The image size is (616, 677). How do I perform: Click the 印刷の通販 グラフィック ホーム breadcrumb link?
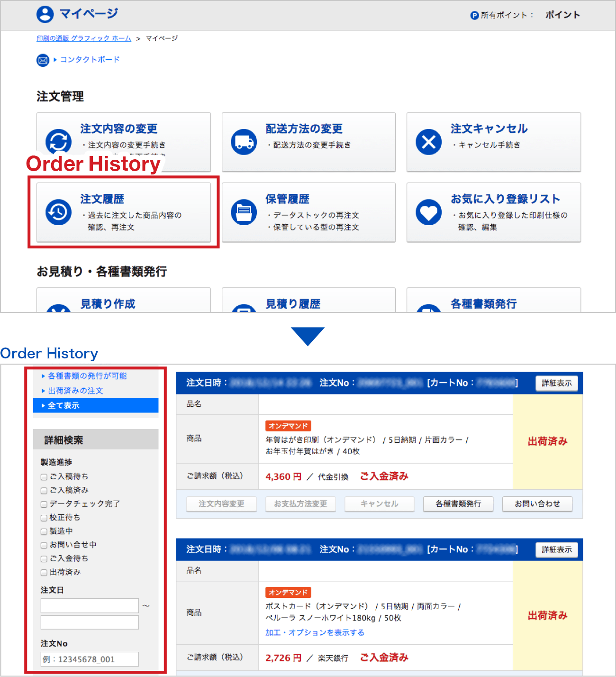(84, 38)
